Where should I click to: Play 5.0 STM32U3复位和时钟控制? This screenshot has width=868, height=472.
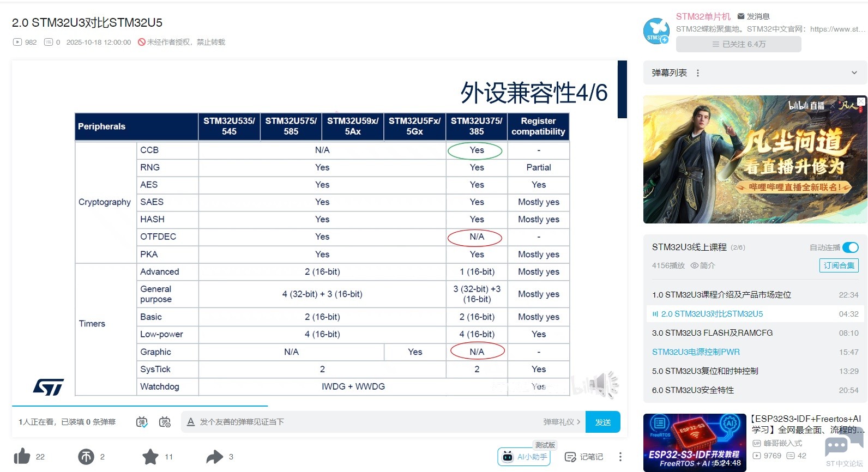755,371
